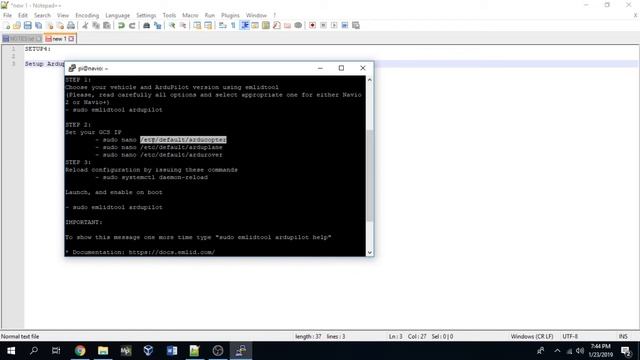Maximize the pi@navio PuTTY window
The image size is (640, 360).
341,68
